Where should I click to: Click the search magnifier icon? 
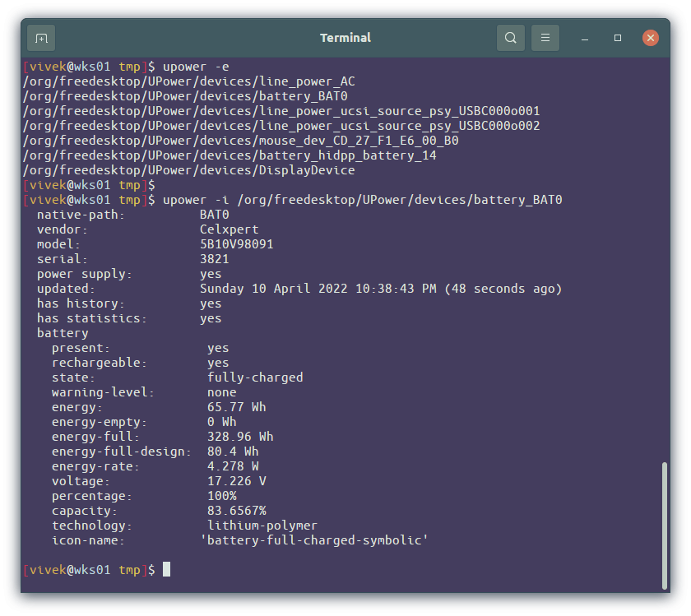pyautogui.click(x=510, y=38)
